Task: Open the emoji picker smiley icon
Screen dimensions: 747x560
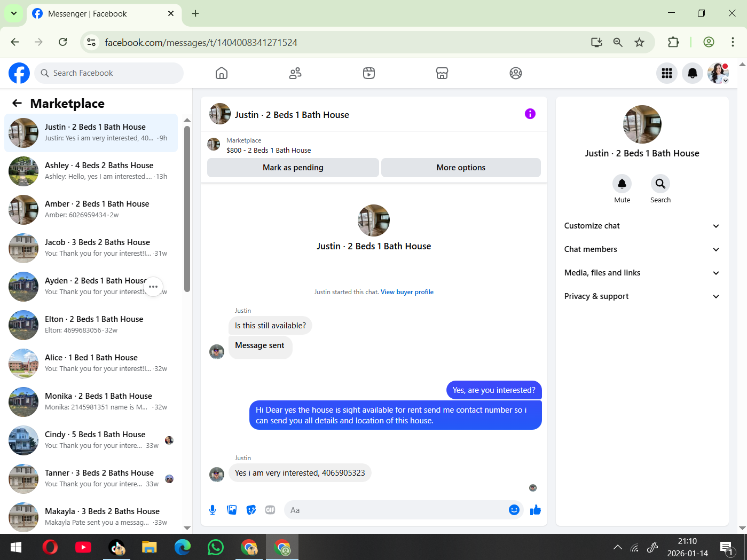Action: click(x=514, y=510)
